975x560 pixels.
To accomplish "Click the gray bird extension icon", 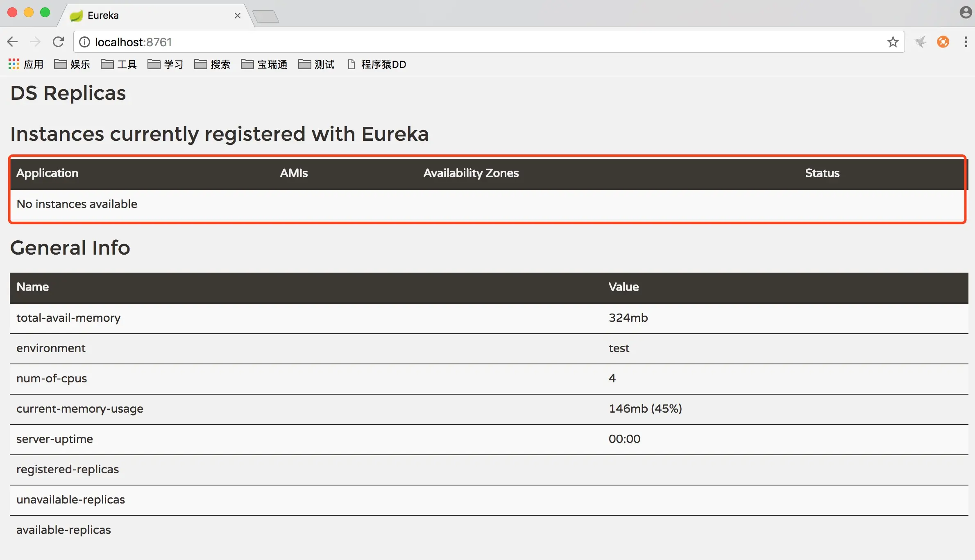I will point(921,42).
